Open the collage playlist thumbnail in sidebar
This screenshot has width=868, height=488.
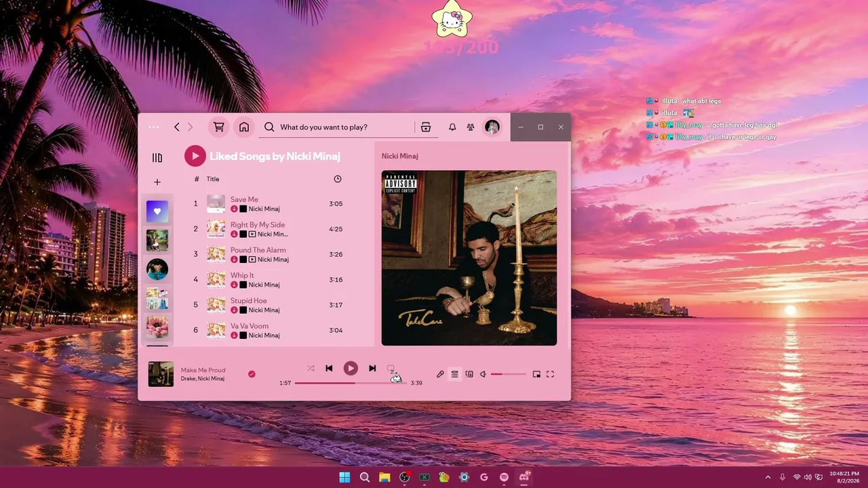[x=157, y=298]
